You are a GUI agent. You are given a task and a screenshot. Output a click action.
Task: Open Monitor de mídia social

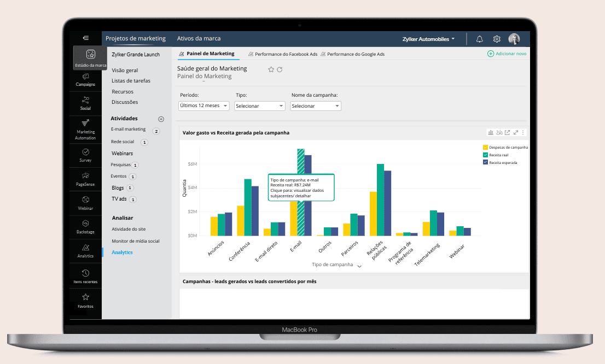click(x=136, y=241)
